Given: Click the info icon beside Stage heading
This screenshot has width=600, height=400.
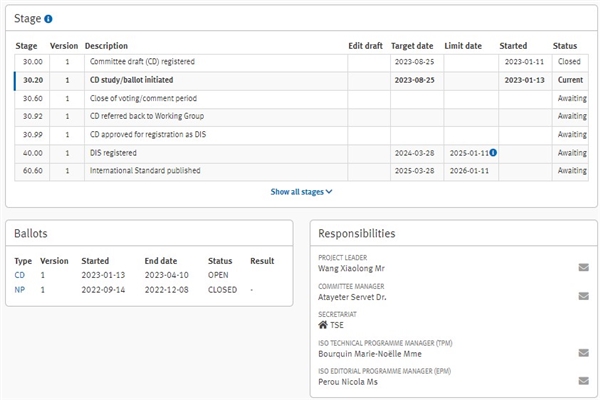Looking at the screenshot, I should (49, 19).
